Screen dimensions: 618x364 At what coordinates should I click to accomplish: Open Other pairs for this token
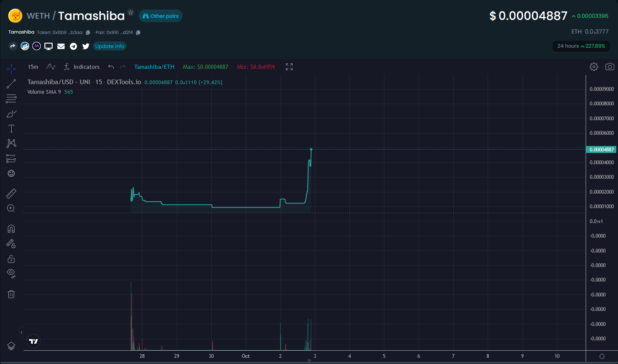(x=160, y=16)
